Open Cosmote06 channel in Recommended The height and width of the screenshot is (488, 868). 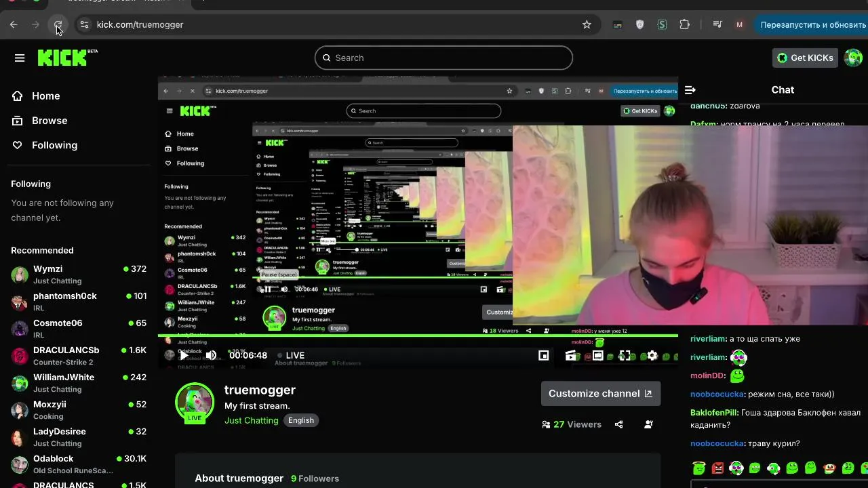tap(79, 328)
